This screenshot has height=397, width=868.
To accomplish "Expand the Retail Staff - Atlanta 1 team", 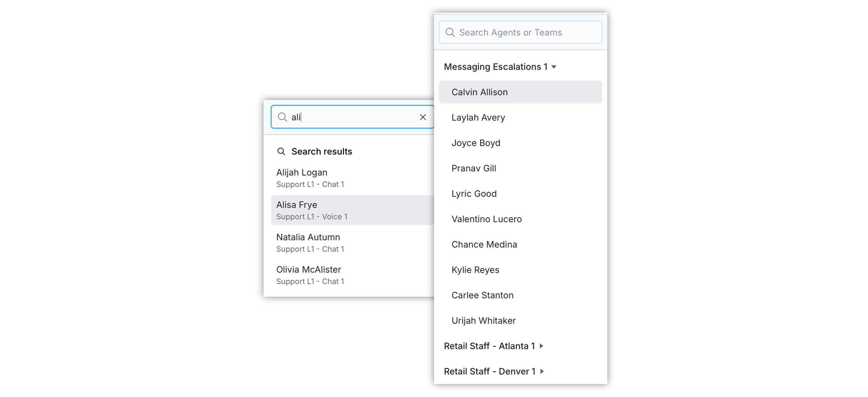I will (541, 346).
